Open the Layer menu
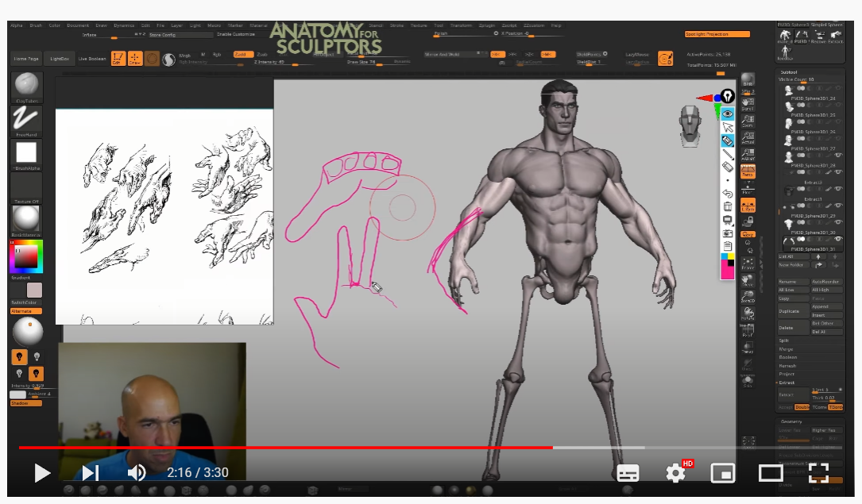 [176, 25]
